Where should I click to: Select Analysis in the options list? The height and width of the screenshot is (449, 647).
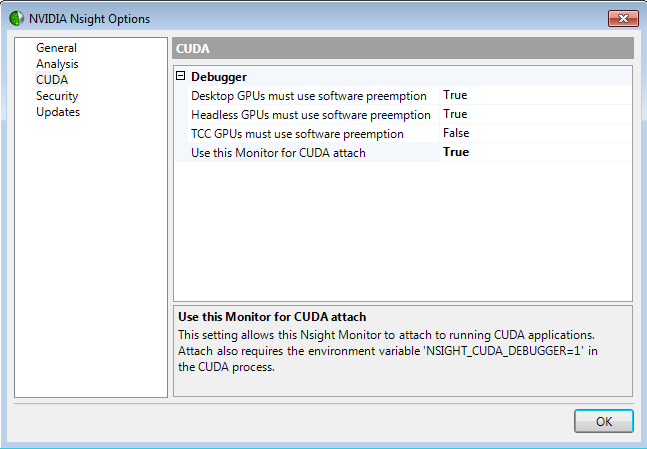[57, 64]
